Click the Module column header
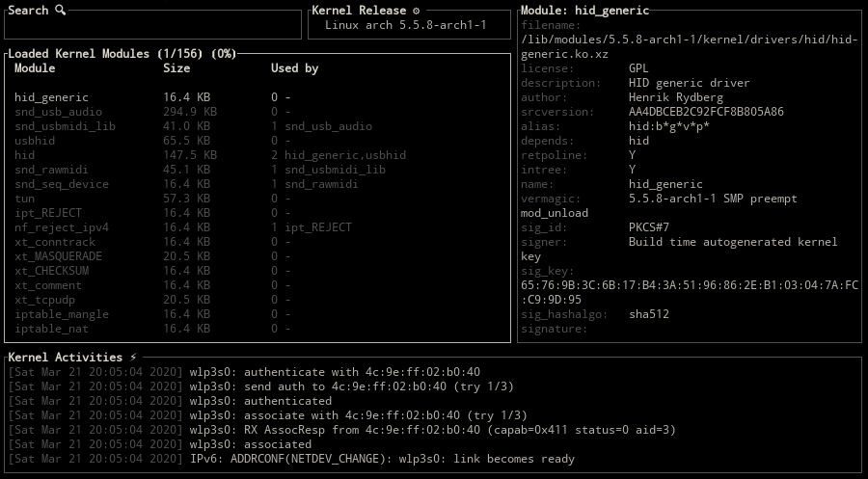Viewport: 868px width, 479px height. pyautogui.click(x=35, y=68)
